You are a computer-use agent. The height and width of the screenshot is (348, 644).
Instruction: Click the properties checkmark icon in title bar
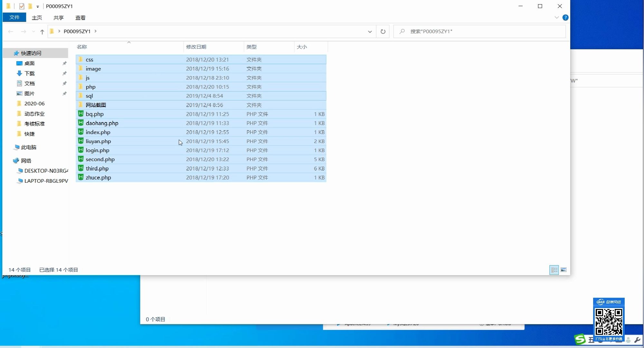click(x=22, y=6)
